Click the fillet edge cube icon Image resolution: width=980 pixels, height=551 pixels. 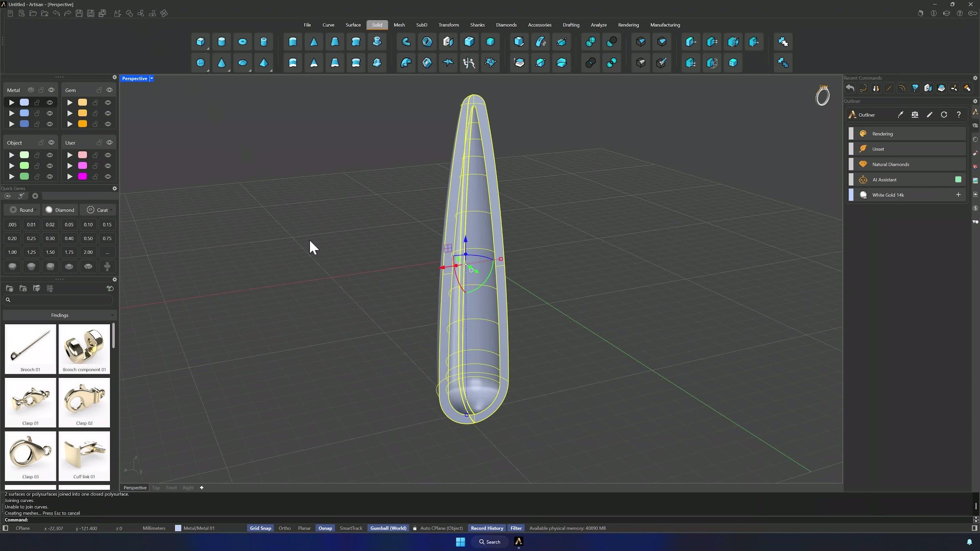[x=641, y=42]
